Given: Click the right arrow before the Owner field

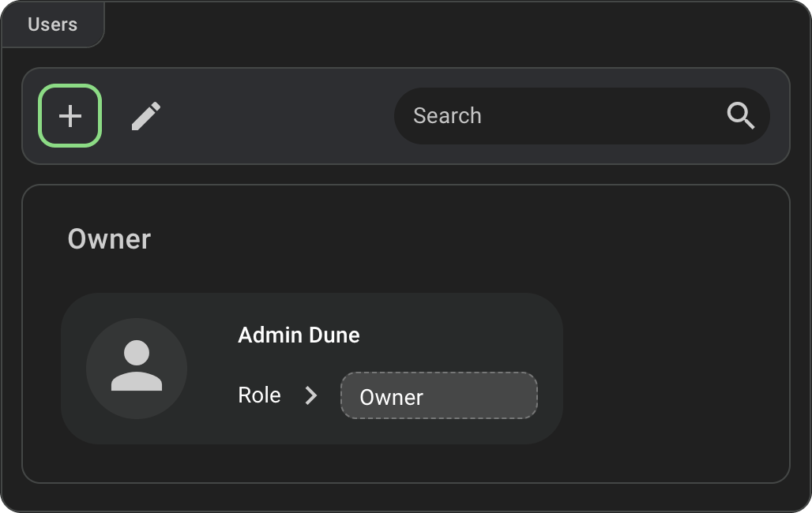Looking at the screenshot, I should [x=311, y=395].
